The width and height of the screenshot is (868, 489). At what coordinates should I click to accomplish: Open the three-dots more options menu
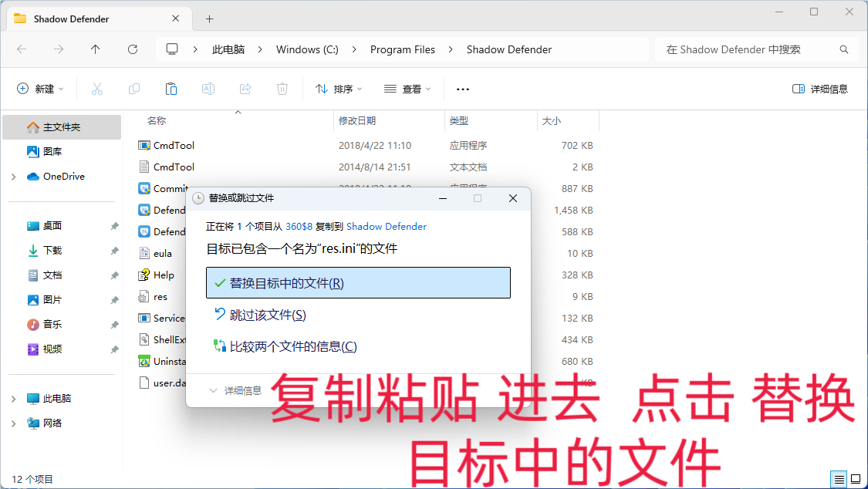pos(463,89)
